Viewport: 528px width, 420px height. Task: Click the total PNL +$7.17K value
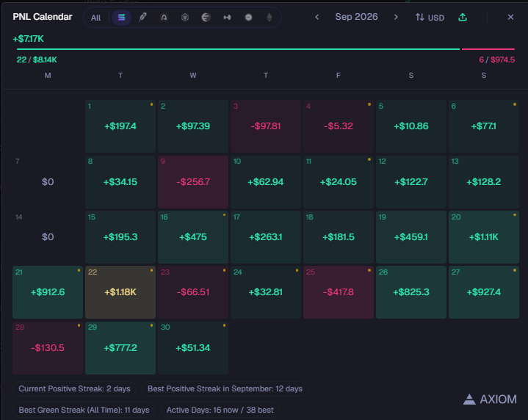click(x=29, y=39)
